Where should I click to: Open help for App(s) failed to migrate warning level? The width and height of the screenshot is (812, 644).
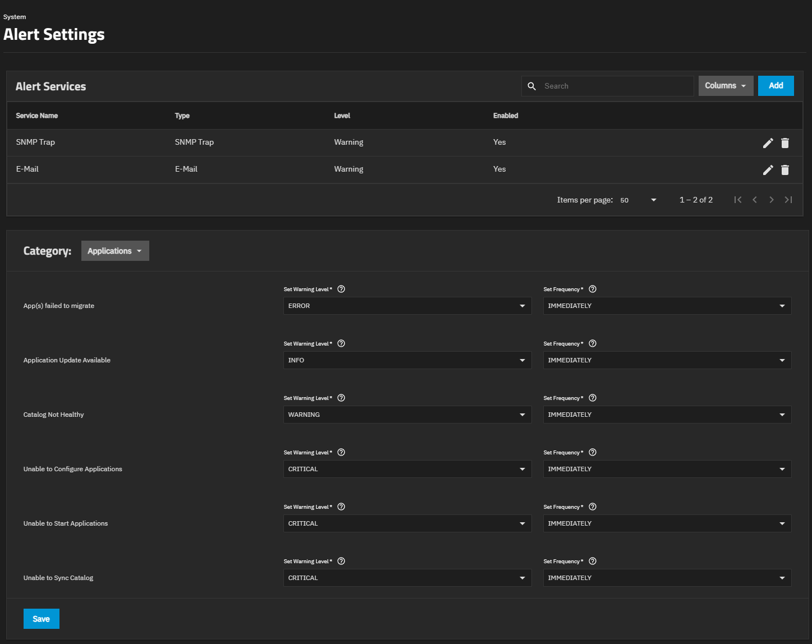click(x=341, y=289)
